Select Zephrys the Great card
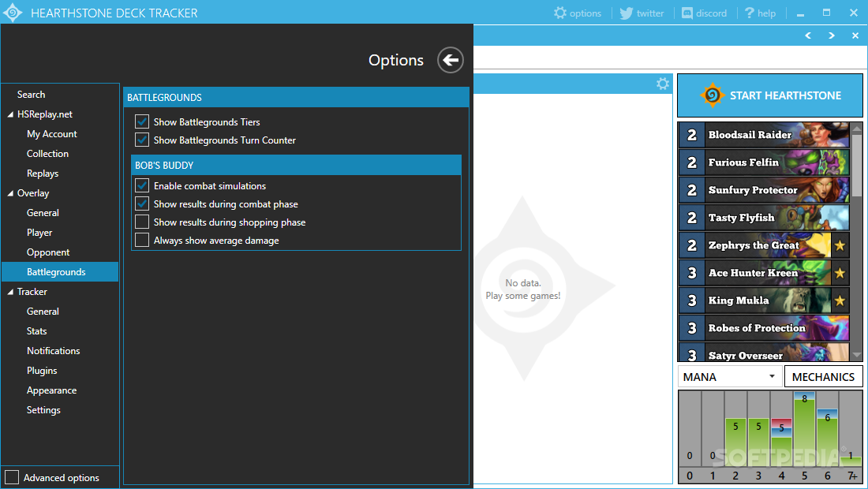 pos(764,245)
